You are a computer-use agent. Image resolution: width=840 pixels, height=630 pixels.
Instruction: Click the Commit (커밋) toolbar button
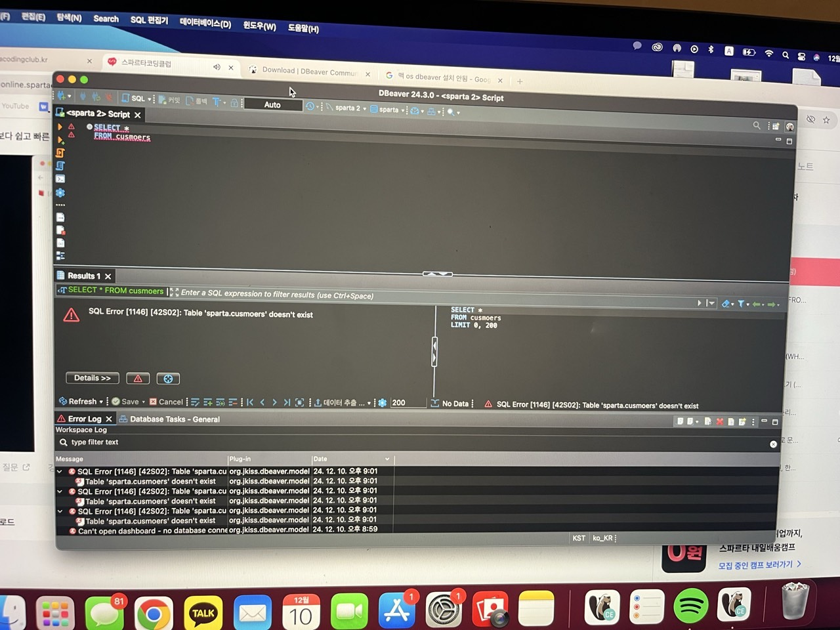tap(169, 100)
